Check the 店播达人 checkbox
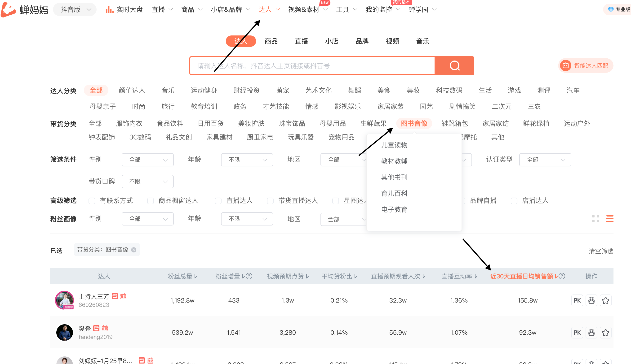Screen dimensions: 631x364 point(514,201)
